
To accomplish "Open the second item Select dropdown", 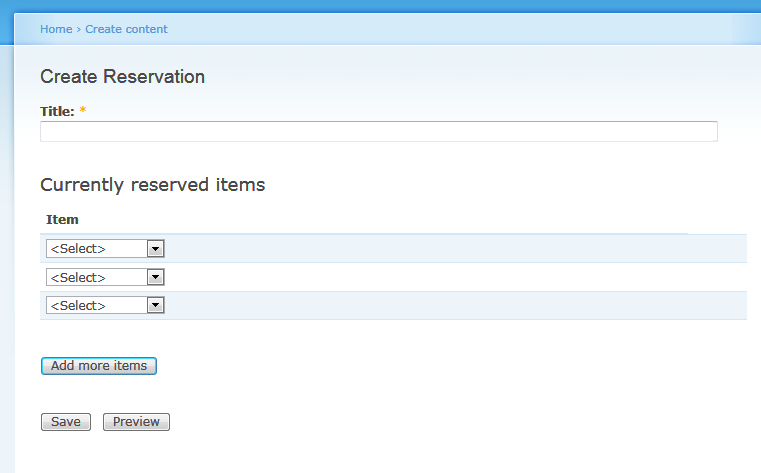I will tap(97, 277).
